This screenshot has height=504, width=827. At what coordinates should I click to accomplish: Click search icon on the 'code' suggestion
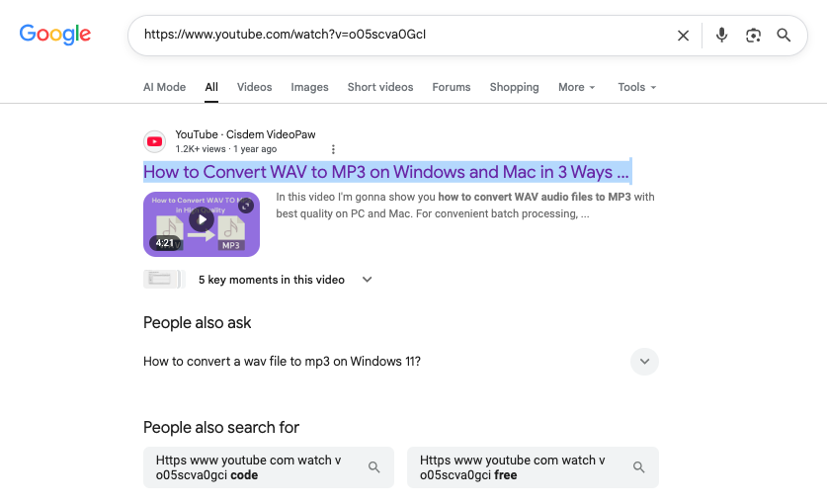pyautogui.click(x=373, y=467)
